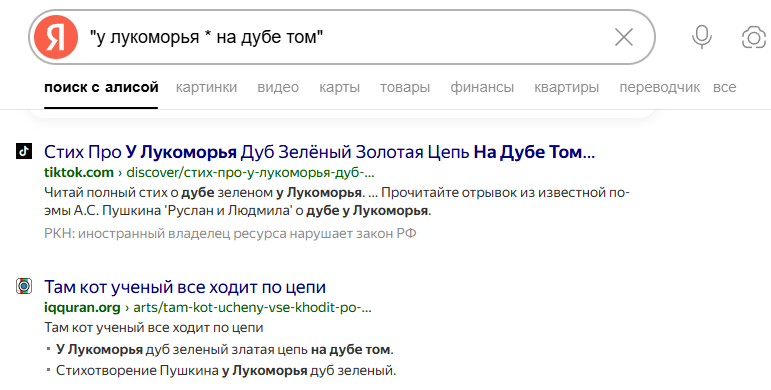Switch to the 'картинки' tab

[x=206, y=88]
